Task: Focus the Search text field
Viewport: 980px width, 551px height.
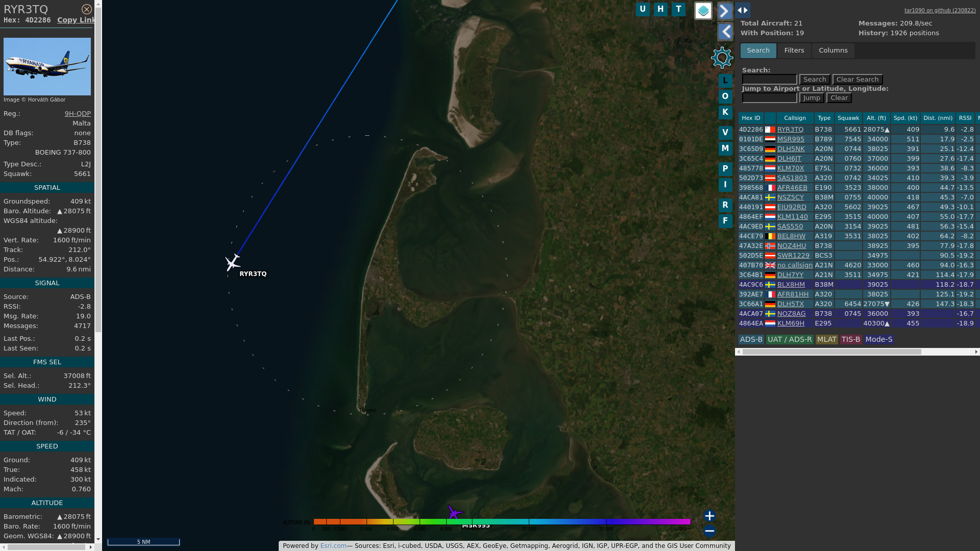Action: [x=769, y=80]
